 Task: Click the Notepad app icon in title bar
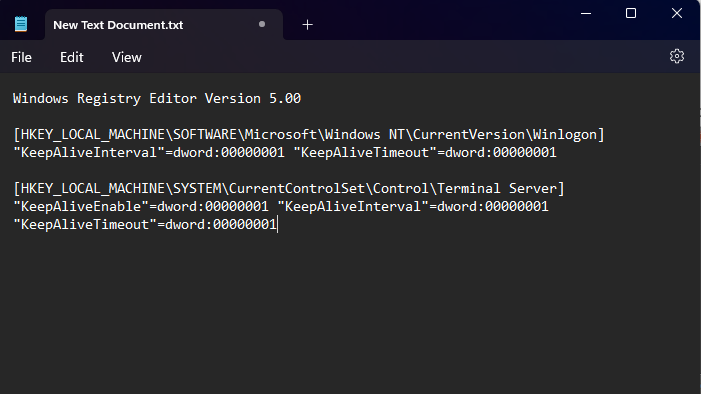coord(21,24)
